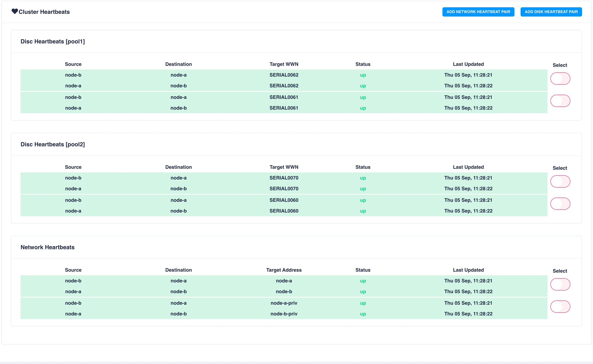This screenshot has height=364, width=593.
Task: Click node-a-priv target address cell
Action: pos(284,303)
